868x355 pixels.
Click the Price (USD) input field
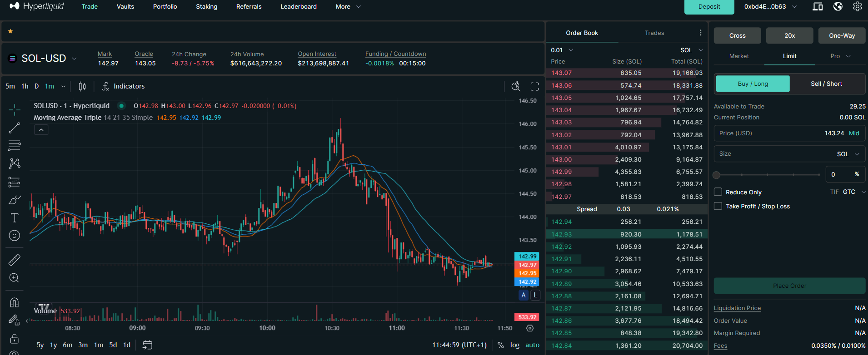tap(789, 133)
